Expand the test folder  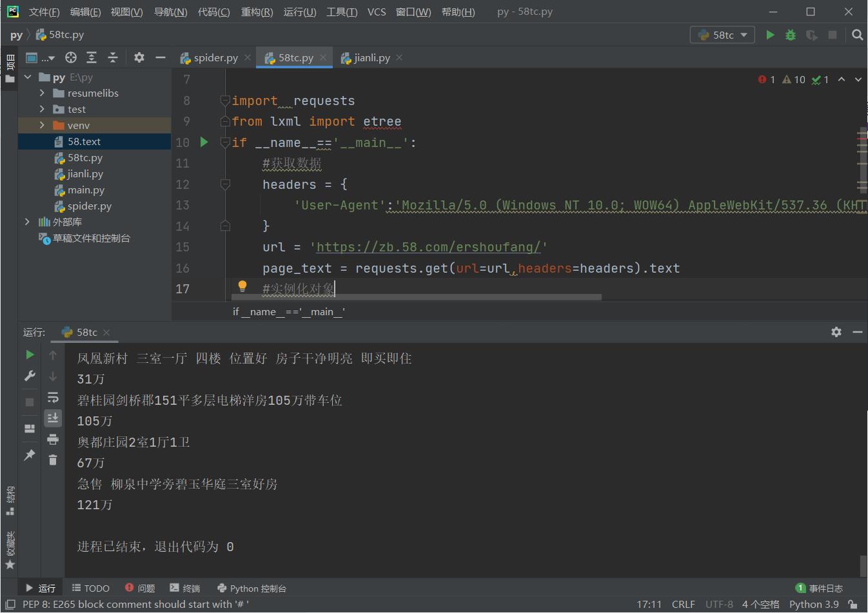(x=42, y=109)
